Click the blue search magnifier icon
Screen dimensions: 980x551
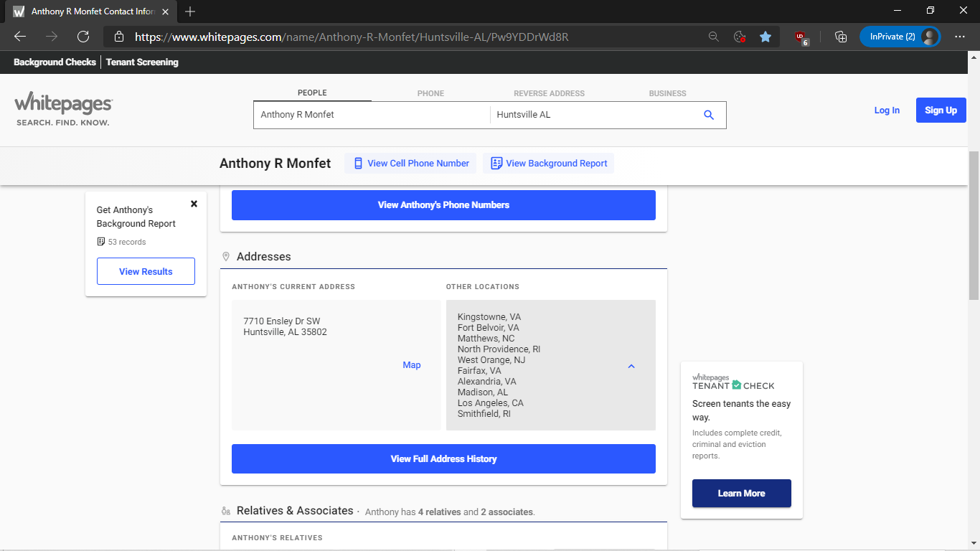(x=709, y=115)
